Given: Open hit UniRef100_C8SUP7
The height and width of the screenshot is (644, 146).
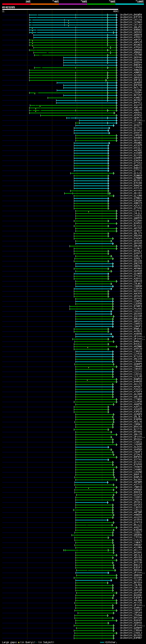Looking at the screenshot, I should 131,610.
